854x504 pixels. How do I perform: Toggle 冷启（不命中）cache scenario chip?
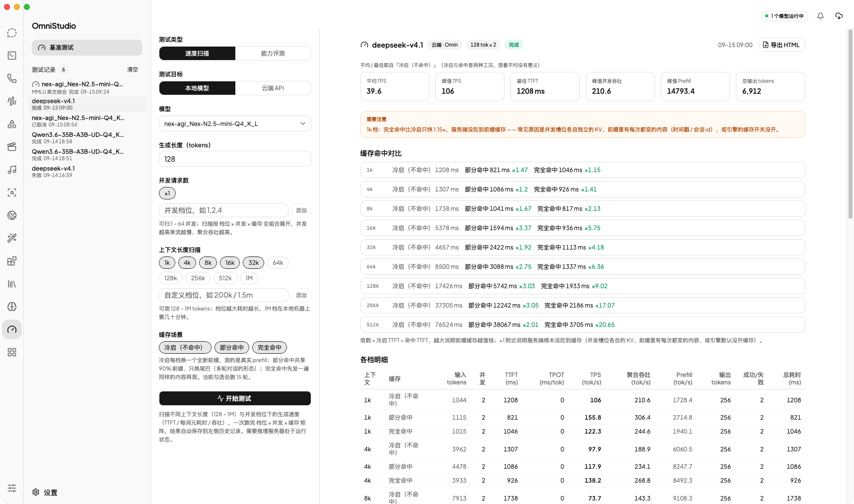tap(185, 348)
